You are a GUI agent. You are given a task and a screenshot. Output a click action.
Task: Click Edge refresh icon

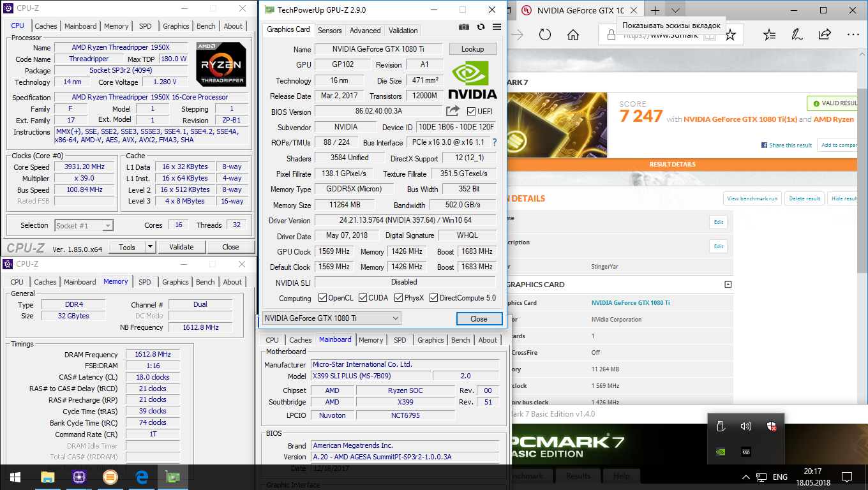(x=545, y=35)
